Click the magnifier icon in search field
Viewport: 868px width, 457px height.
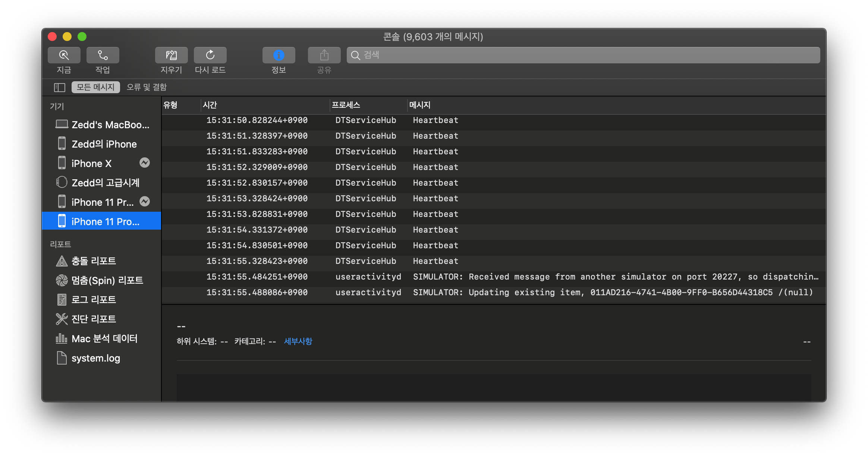[x=356, y=55]
